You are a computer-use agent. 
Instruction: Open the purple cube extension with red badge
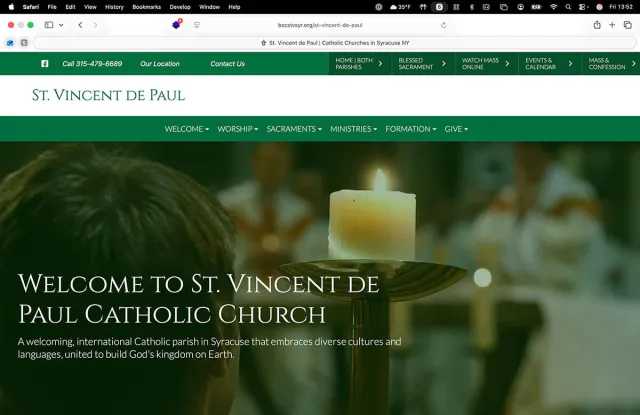[177, 24]
